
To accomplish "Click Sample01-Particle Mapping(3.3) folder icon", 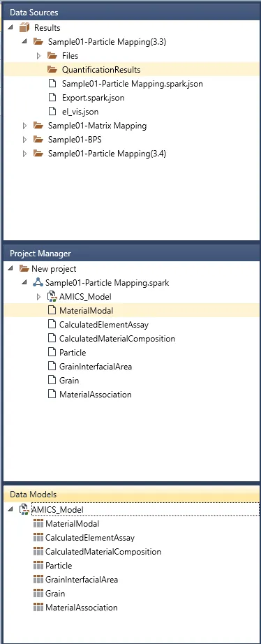I will pyautogui.click(x=38, y=41).
